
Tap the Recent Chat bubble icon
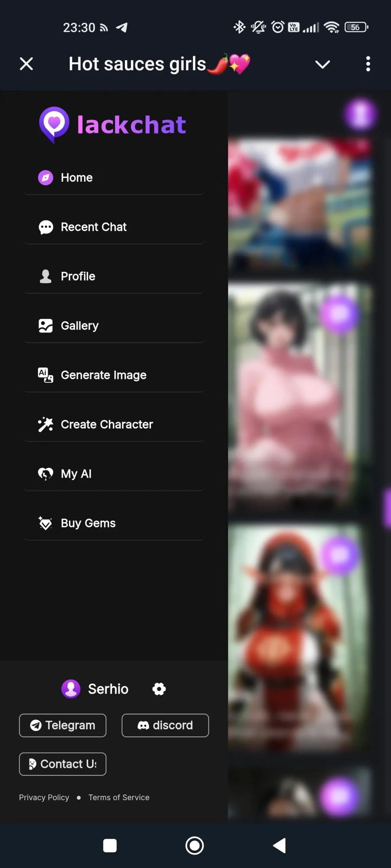45,227
